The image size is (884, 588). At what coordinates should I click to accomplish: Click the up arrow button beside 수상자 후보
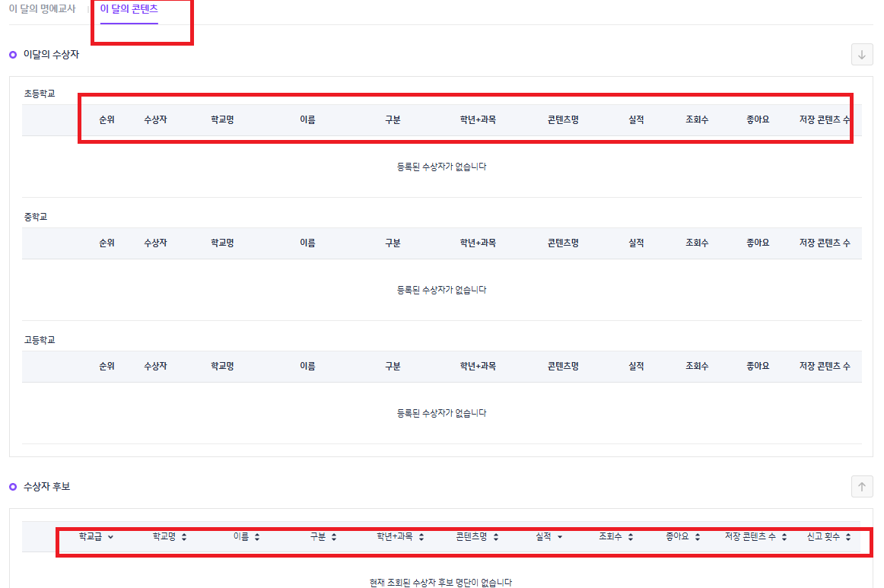point(862,487)
